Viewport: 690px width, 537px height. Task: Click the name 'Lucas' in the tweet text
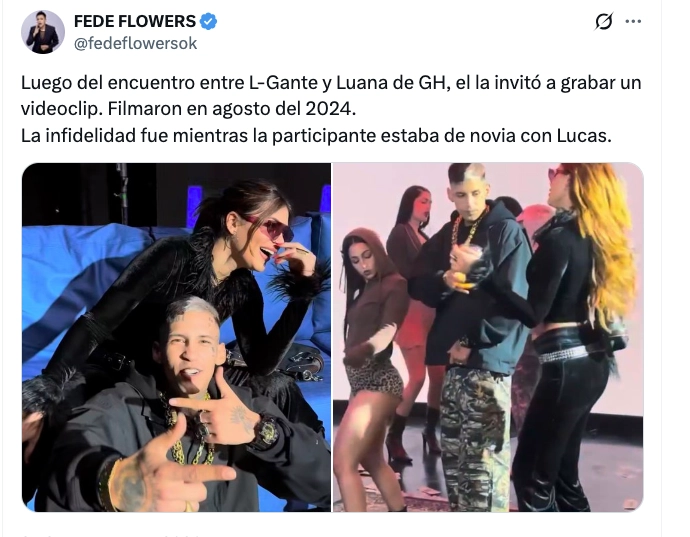coord(584,136)
